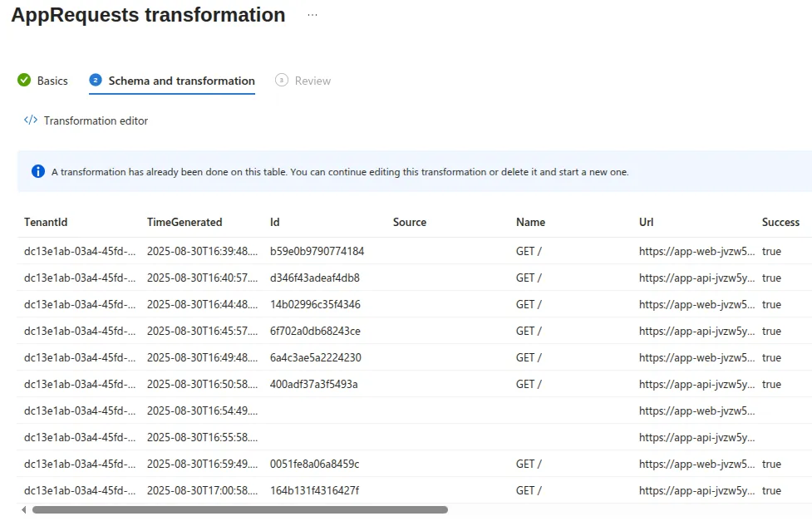Click TimeGenerated 2025-08-30T16:39:48 cell

[202, 251]
